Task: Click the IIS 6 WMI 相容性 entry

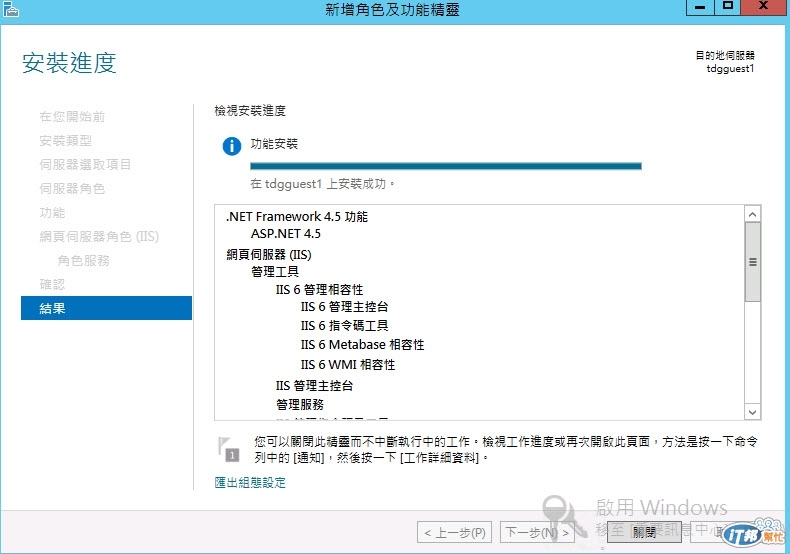Action: tap(348, 365)
